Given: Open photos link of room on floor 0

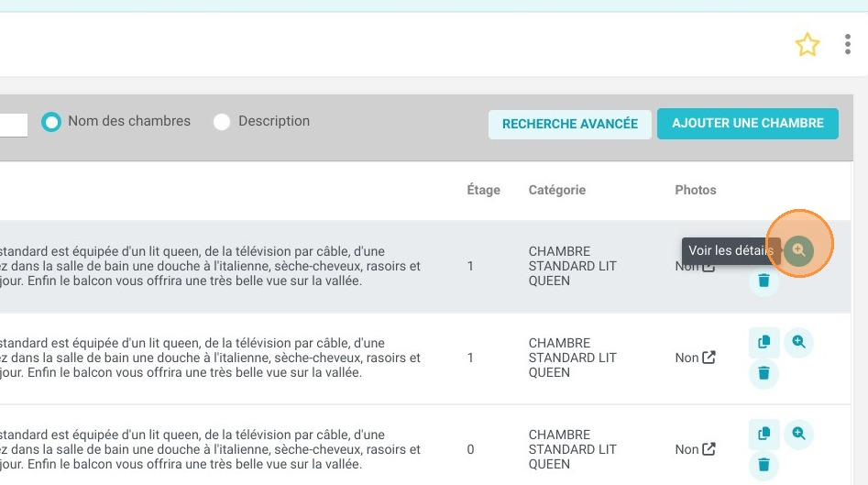Looking at the screenshot, I should tap(709, 449).
